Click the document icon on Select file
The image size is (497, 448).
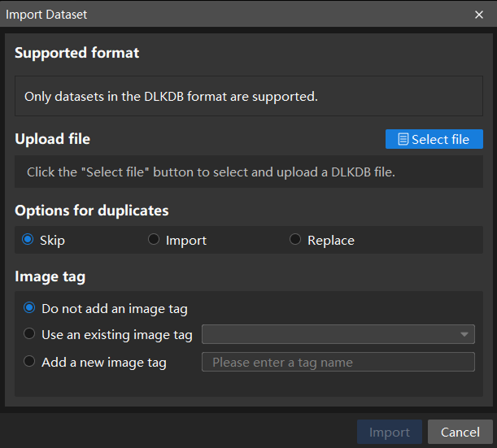coord(403,140)
